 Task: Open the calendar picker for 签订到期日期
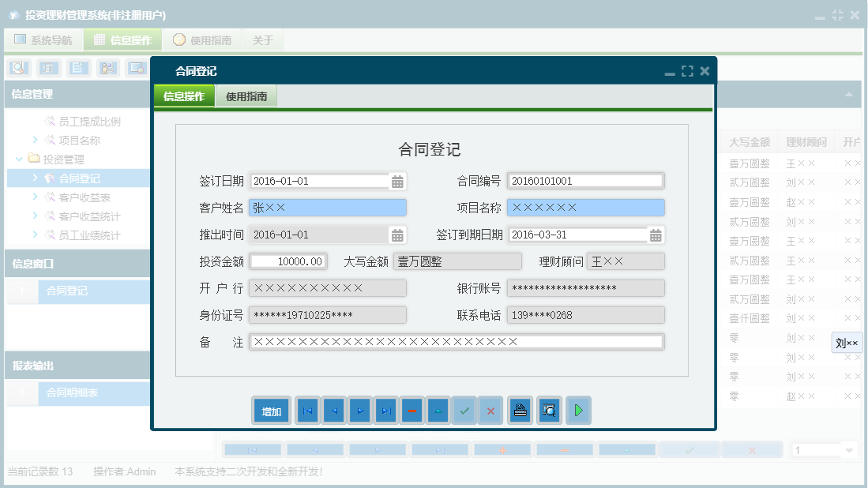(x=656, y=234)
